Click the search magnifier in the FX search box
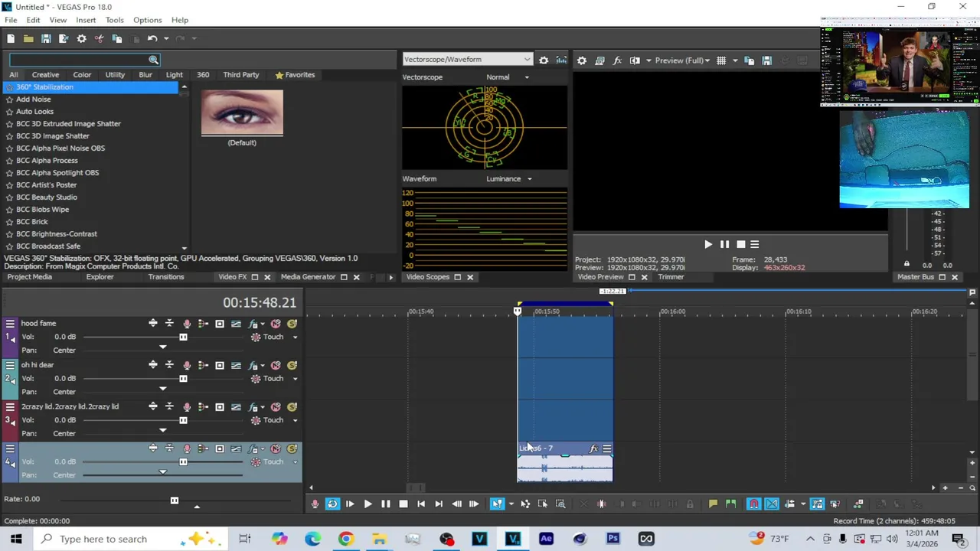This screenshot has height=551, width=980. [x=153, y=60]
